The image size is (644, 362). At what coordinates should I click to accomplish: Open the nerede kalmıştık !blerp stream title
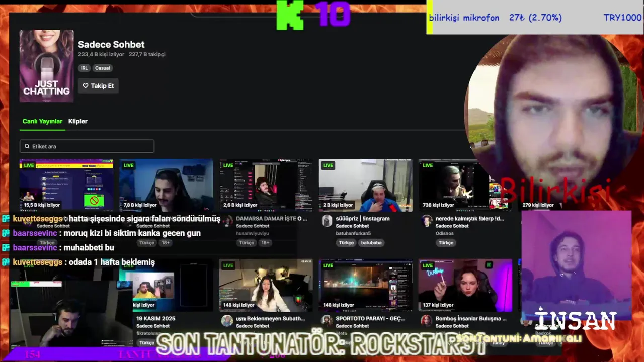pos(469,219)
